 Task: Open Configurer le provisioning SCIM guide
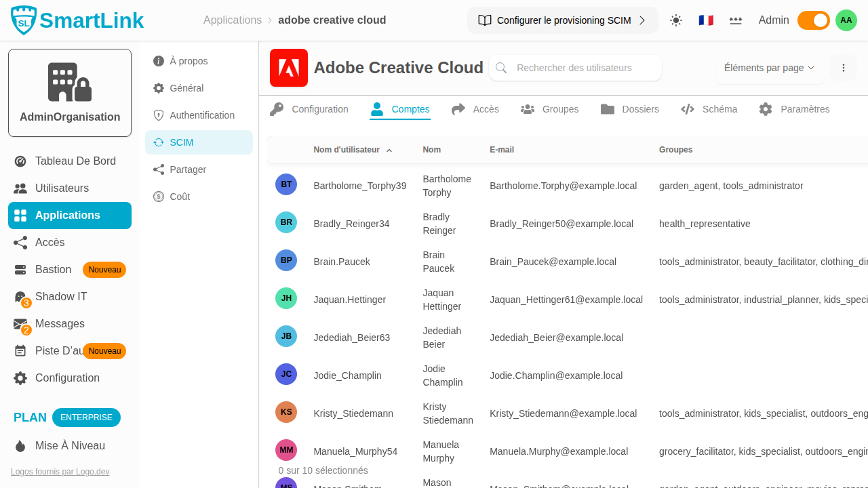tap(562, 20)
